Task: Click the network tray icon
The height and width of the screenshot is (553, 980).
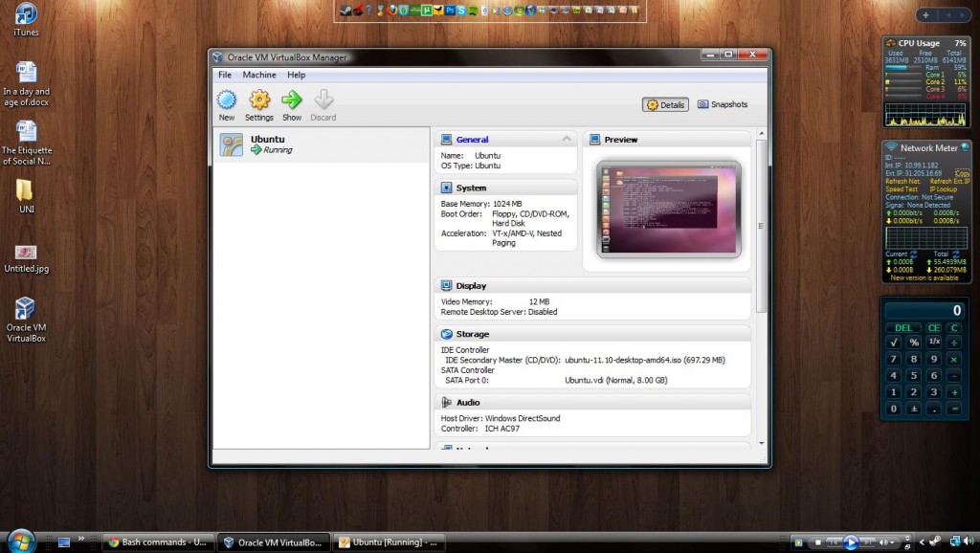Action: tap(955, 542)
